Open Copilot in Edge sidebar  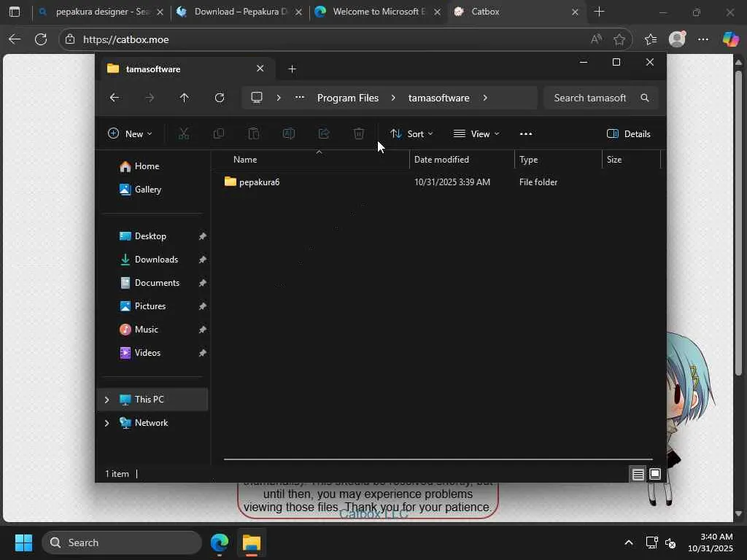(x=730, y=39)
